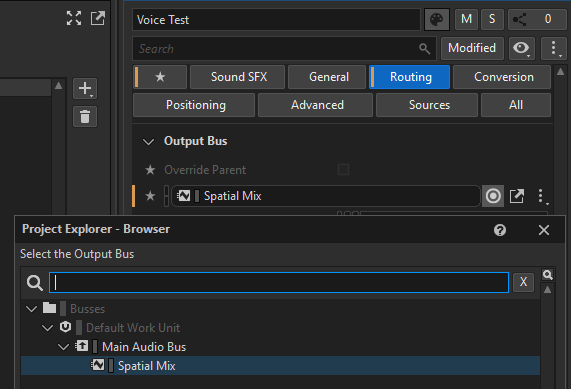The width and height of the screenshot is (571, 389).
Task: Open Spatial Mix in a new window icon
Action: (x=517, y=196)
